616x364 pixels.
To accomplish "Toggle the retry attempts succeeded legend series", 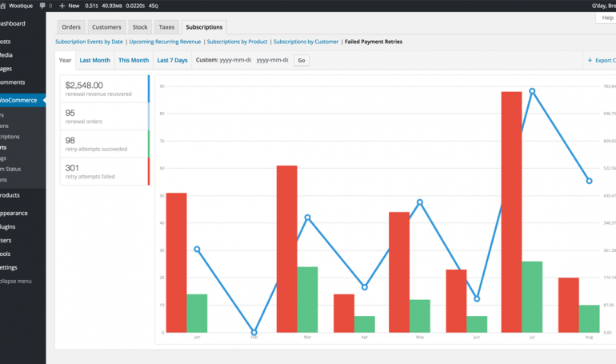I will [104, 143].
